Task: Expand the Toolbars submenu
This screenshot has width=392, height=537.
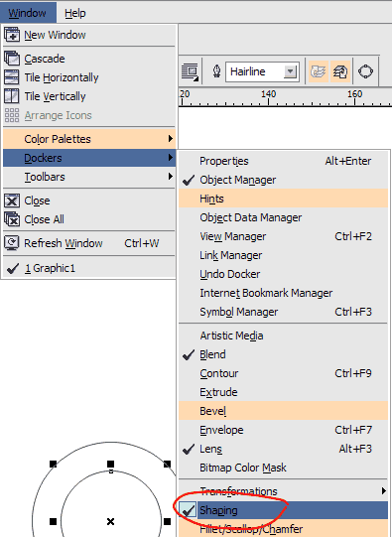Action: tap(89, 177)
